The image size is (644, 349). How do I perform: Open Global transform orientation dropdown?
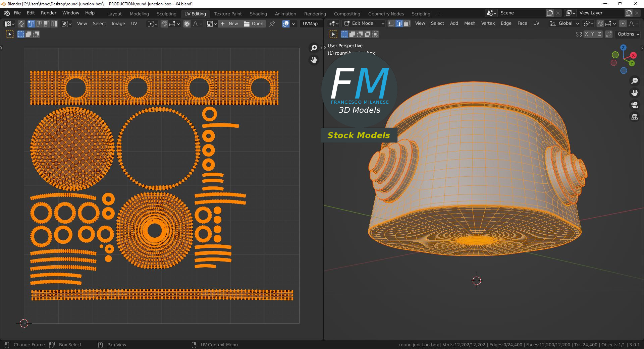coord(565,23)
